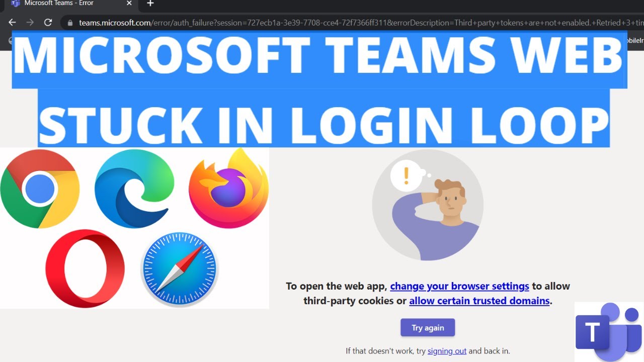Click the Try again button
The image size is (644, 362).
(428, 327)
